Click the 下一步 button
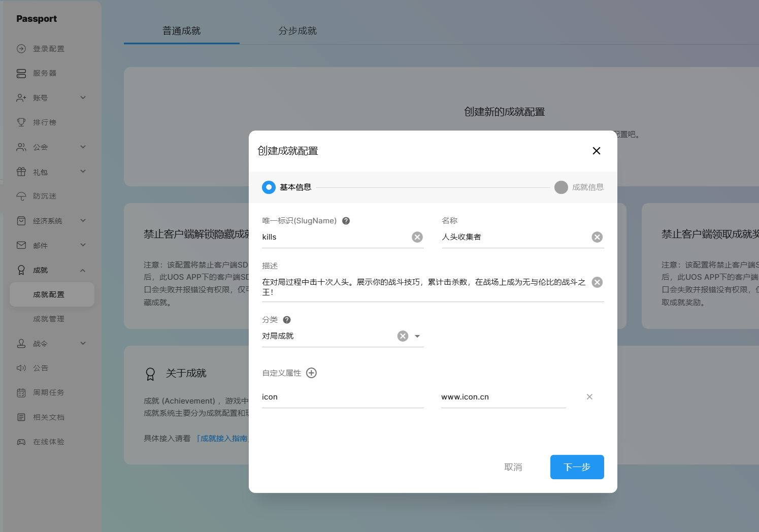759x532 pixels. click(577, 467)
